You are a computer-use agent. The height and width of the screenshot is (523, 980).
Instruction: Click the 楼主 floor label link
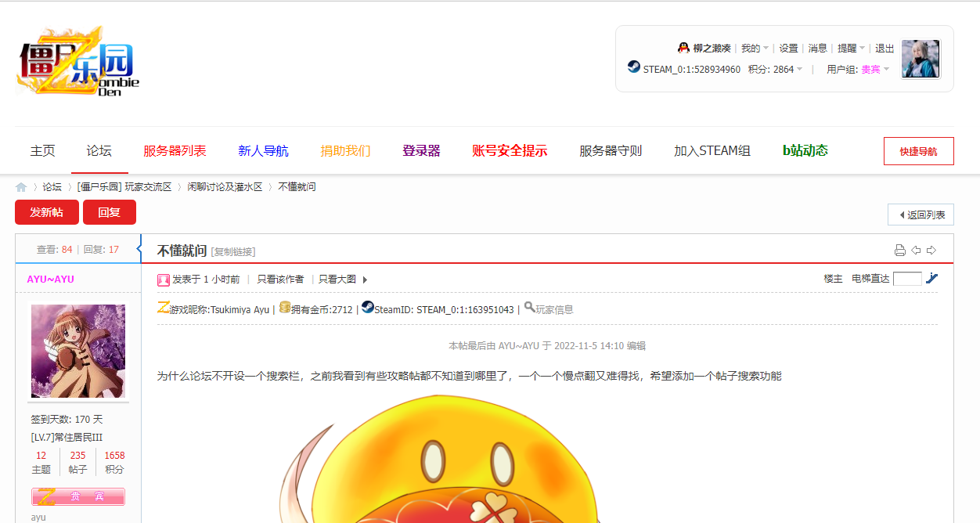[x=833, y=279]
